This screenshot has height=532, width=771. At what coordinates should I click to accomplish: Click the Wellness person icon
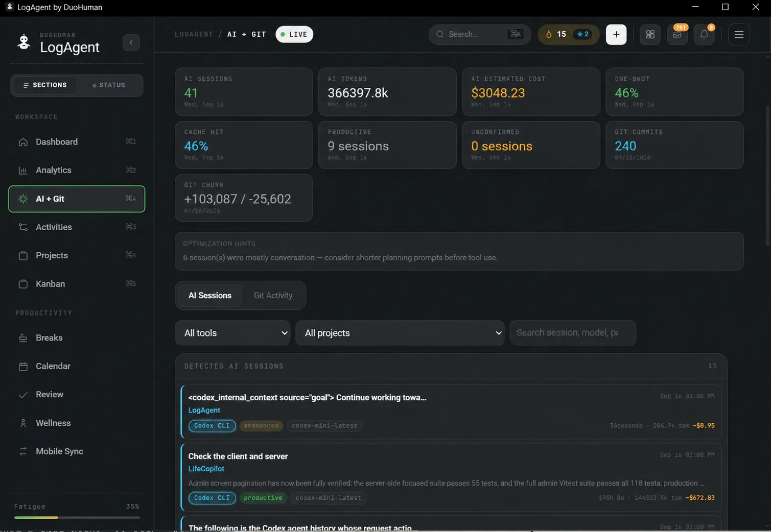point(23,423)
